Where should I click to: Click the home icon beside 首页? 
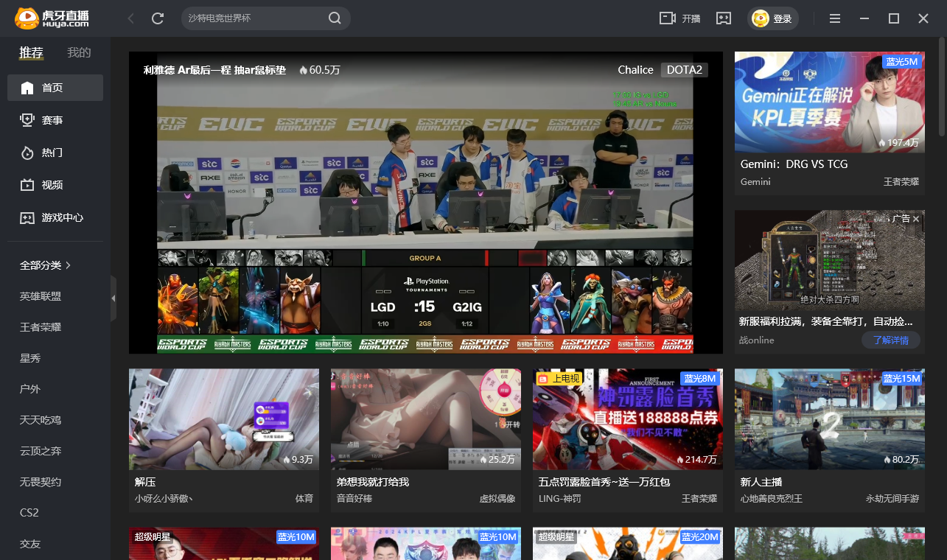tap(27, 88)
